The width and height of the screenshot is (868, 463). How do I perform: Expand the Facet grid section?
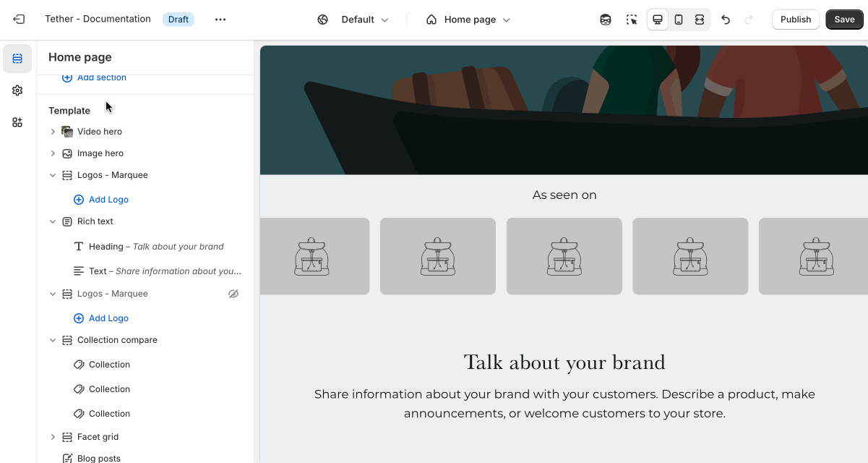pos(53,437)
